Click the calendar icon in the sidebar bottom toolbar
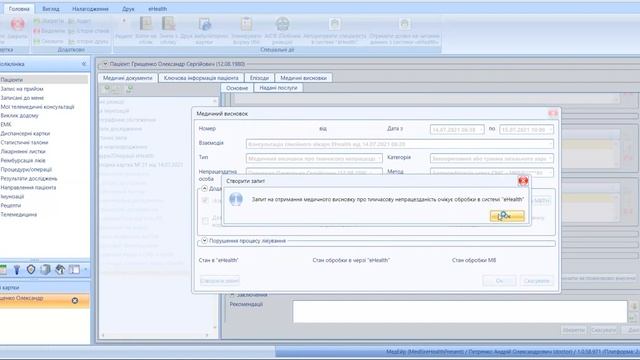640x360 pixels. point(3,269)
